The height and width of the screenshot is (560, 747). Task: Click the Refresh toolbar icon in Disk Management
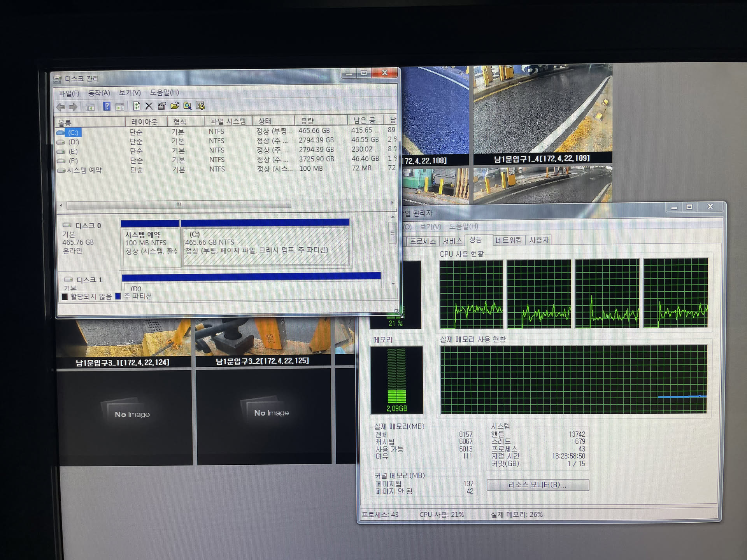click(136, 106)
